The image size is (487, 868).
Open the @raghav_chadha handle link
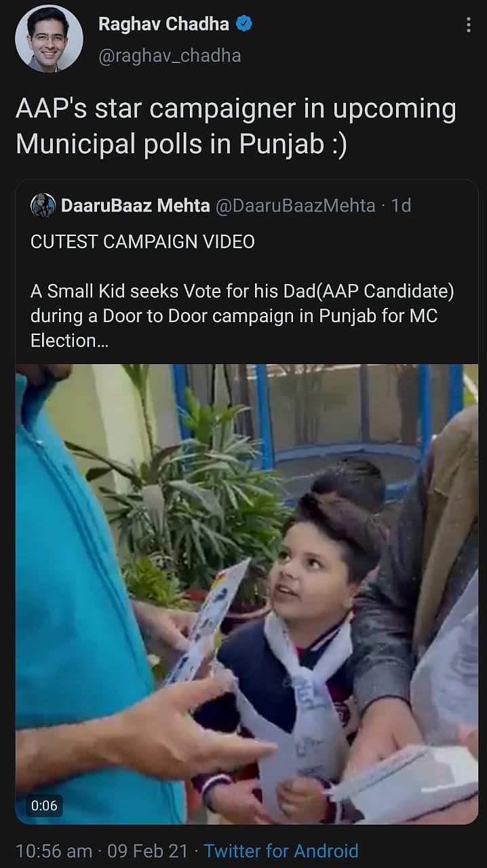pos(170,56)
